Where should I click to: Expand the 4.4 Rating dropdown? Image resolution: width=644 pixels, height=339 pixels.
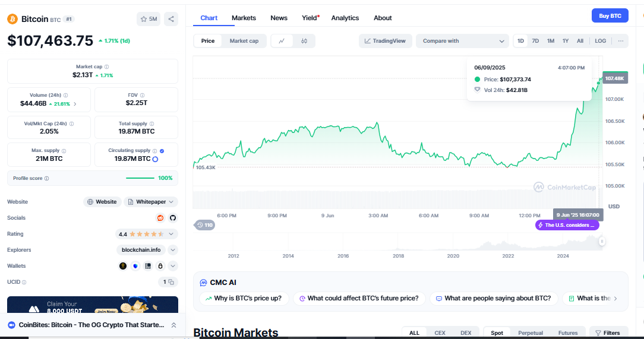171,234
